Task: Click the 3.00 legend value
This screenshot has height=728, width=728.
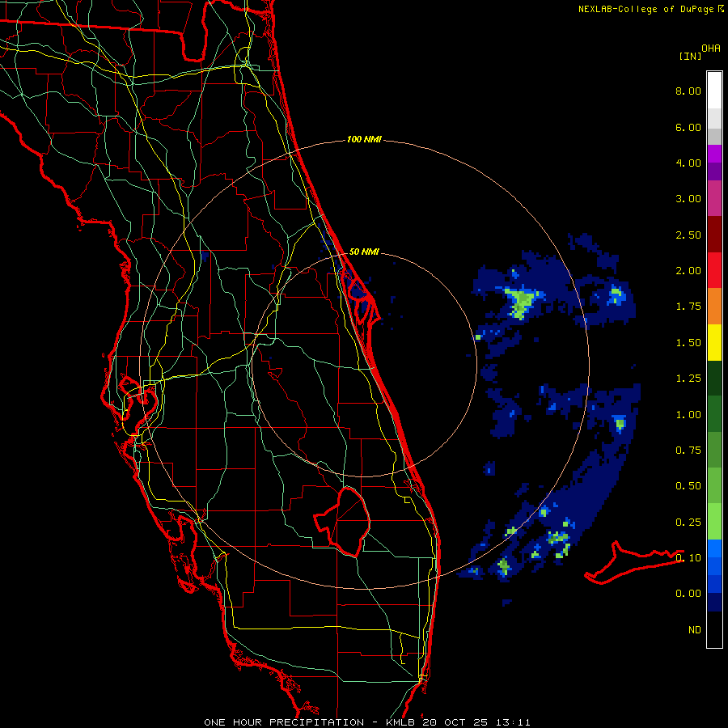Action: (688, 199)
